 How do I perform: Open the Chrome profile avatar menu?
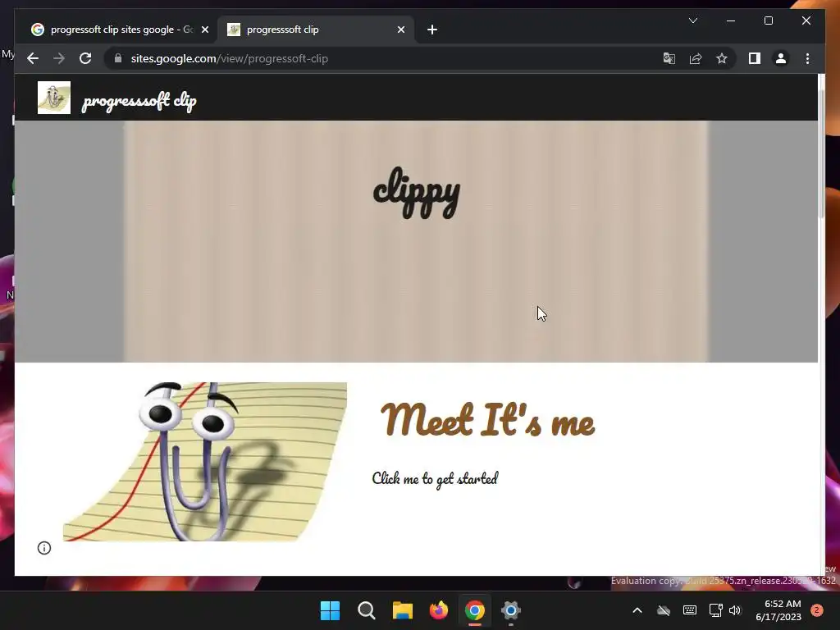[781, 58]
